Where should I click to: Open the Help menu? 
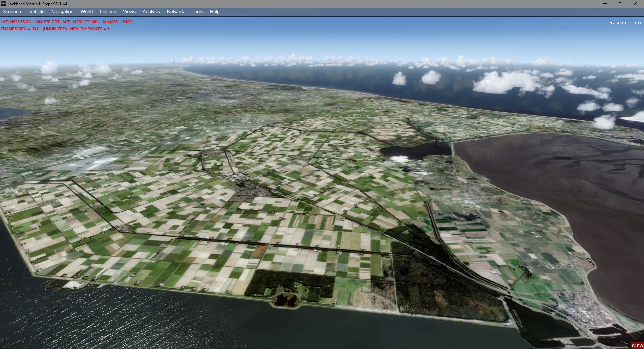pyautogui.click(x=214, y=12)
